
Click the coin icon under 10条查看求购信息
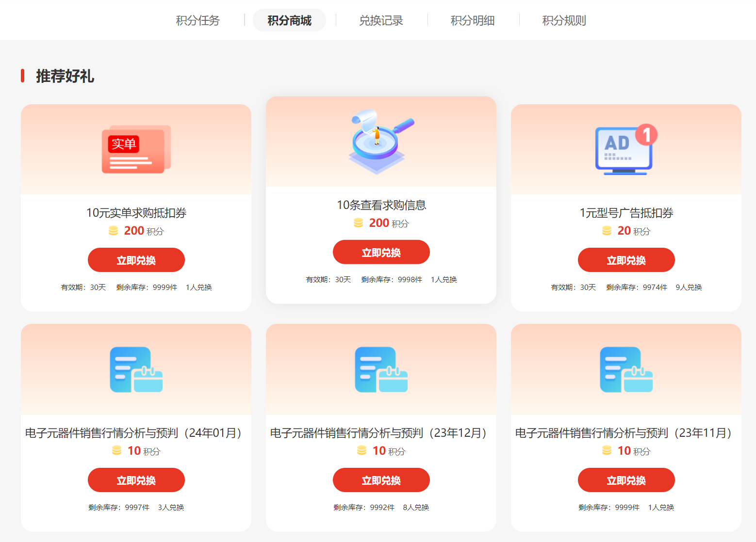click(358, 223)
